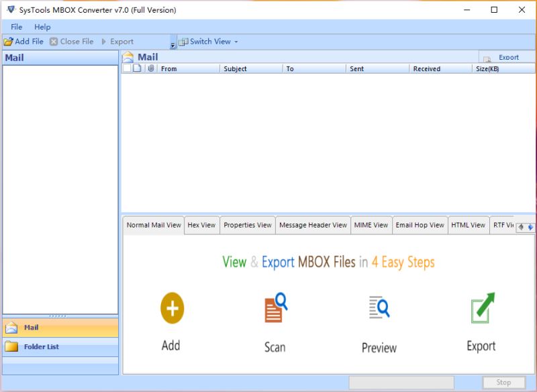
Task: Maximize the MBOX Converter window
Action: click(494, 10)
